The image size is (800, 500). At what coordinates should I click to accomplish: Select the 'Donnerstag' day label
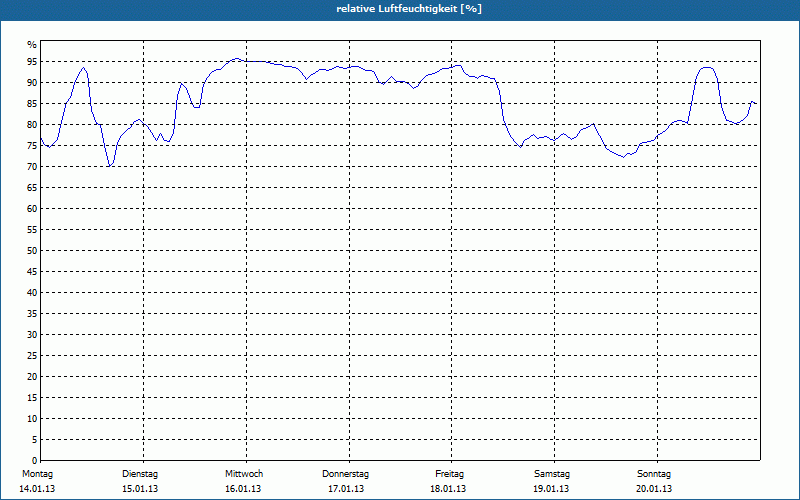click(x=345, y=474)
